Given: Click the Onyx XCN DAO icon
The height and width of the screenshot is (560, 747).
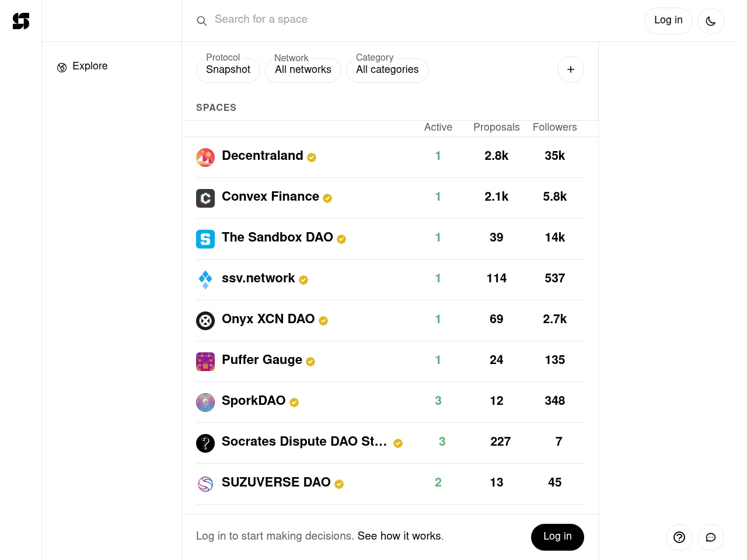Looking at the screenshot, I should click(205, 321).
